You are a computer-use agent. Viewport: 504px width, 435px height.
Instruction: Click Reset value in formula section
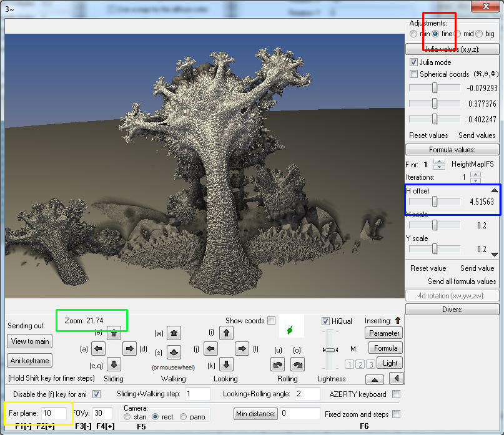tap(428, 268)
